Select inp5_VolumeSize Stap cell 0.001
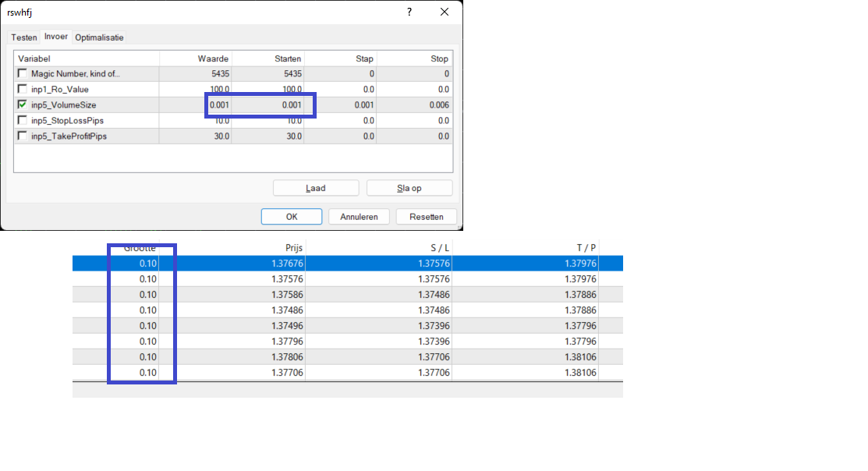Image resolution: width=868 pixels, height=471 pixels. [341, 104]
